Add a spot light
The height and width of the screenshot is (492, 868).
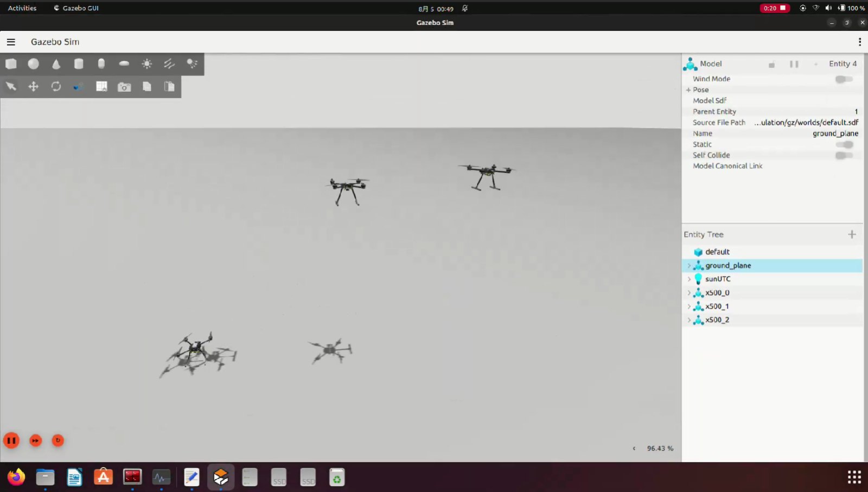tap(192, 64)
